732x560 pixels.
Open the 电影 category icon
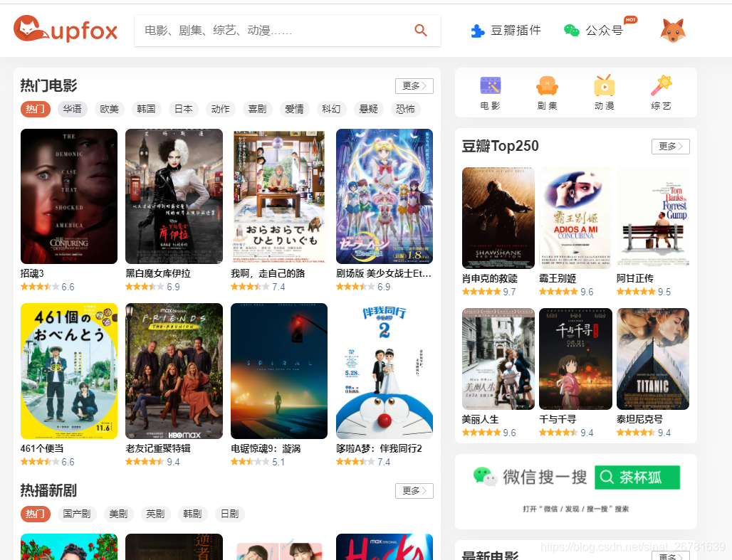click(x=490, y=93)
